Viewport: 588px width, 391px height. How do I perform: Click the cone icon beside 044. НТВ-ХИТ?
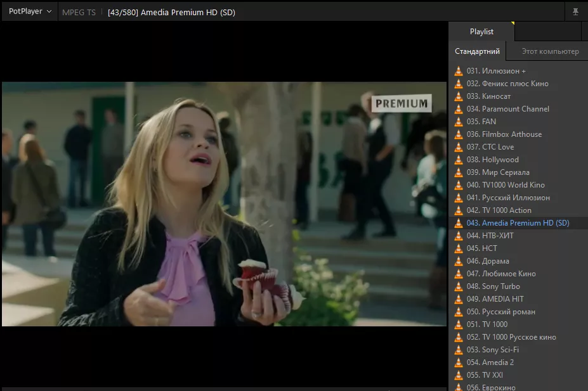[458, 236]
